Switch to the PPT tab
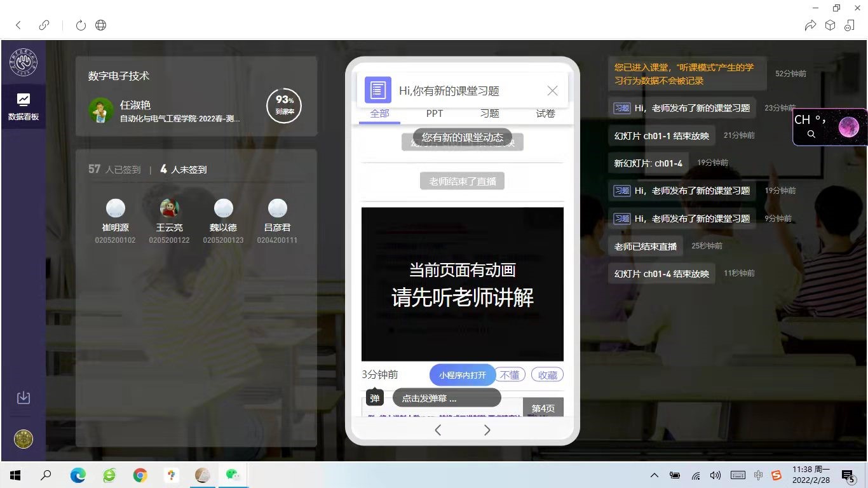The height and width of the screenshot is (488, 868). 435,114
